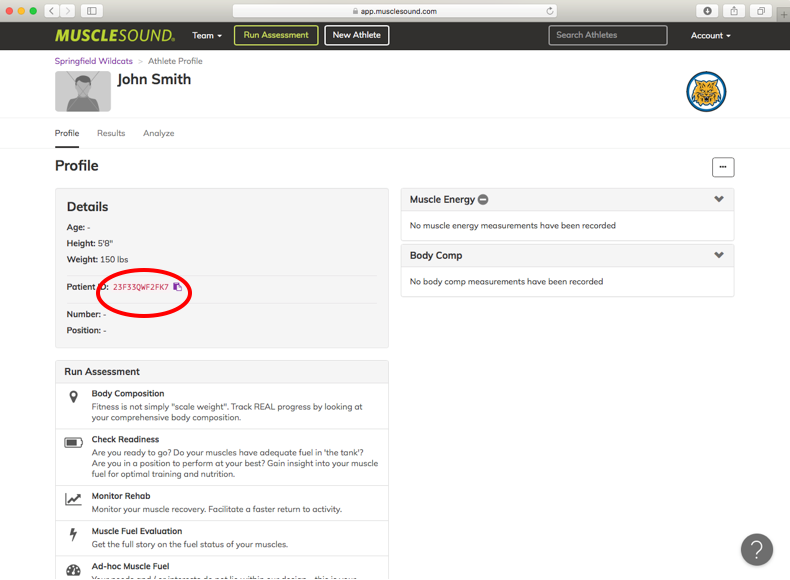The height and width of the screenshot is (580, 790).
Task: Go forward with Safari's forward arrow
Action: 68,11
